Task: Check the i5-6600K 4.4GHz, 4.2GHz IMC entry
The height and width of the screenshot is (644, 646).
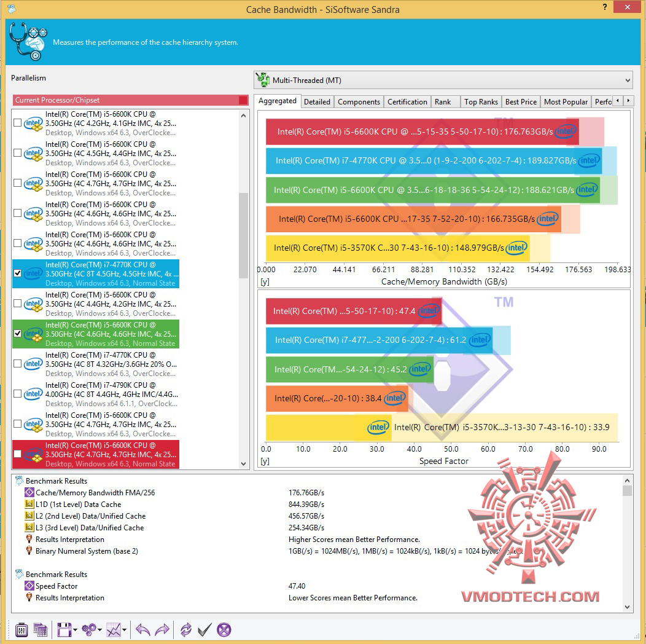Action: (17, 304)
